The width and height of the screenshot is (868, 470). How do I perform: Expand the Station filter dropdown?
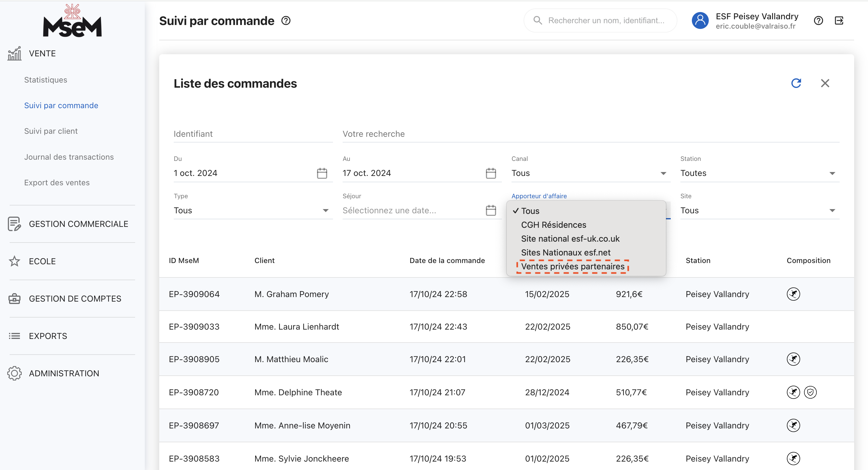759,173
